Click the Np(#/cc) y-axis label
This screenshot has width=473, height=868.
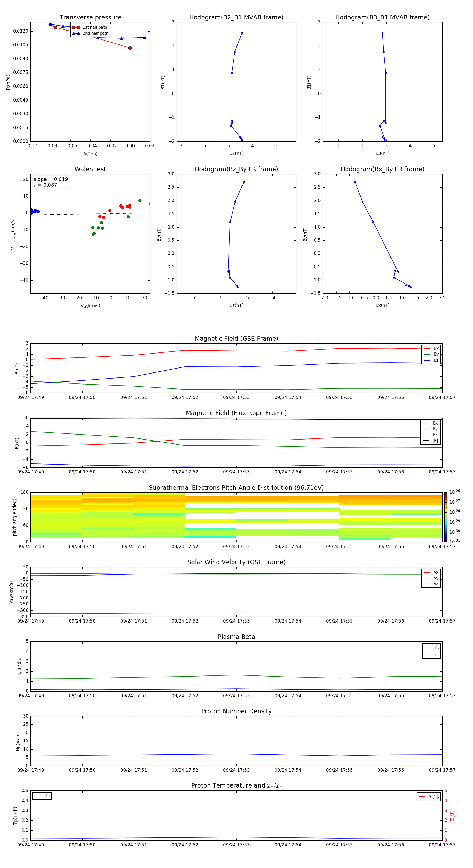tap(18, 741)
